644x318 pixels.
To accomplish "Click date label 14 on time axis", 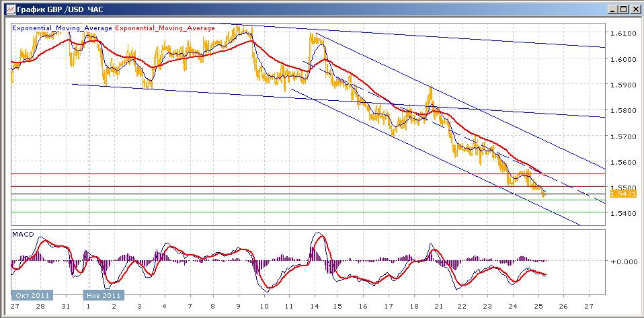I will (x=315, y=307).
